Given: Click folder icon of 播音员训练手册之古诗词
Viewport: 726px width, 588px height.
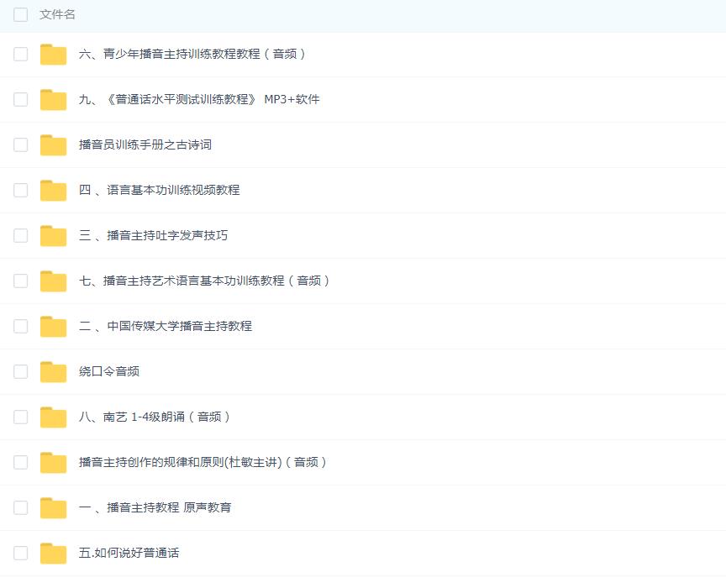Looking at the screenshot, I should tap(53, 145).
